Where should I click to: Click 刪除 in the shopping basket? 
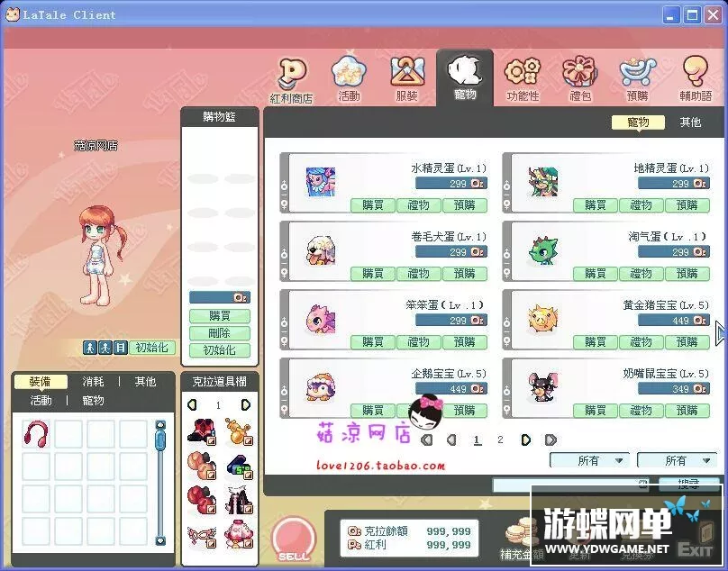(219, 333)
